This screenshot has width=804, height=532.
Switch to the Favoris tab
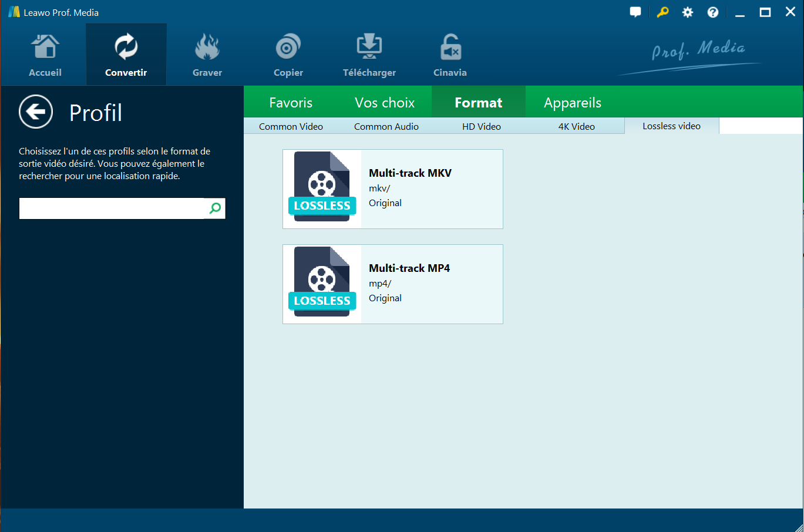click(291, 103)
